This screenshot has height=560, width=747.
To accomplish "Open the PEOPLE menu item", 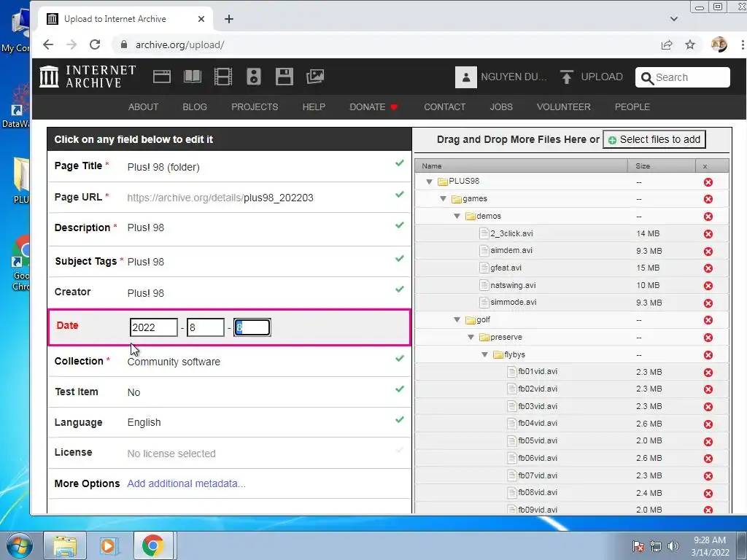I will coord(632,106).
